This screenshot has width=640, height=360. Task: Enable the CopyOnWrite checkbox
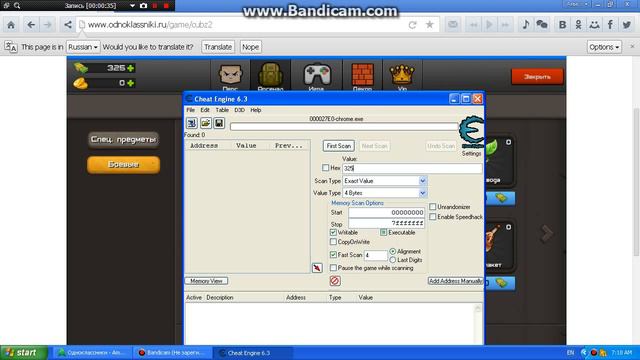pyautogui.click(x=333, y=242)
